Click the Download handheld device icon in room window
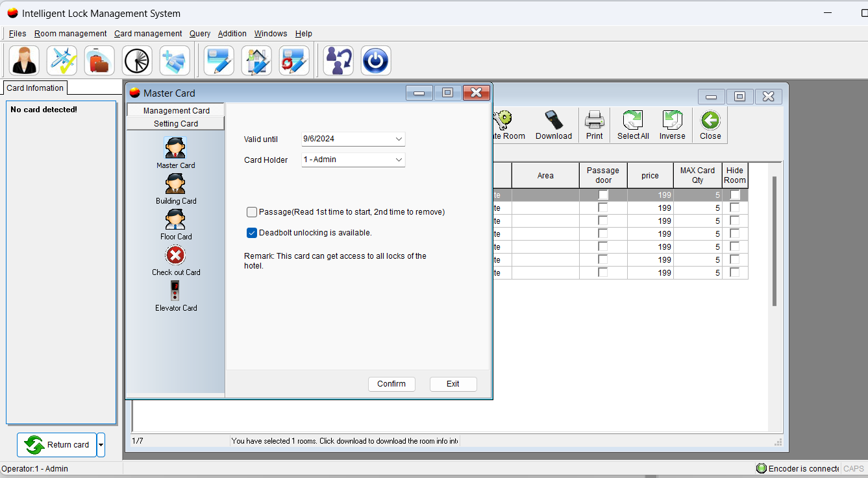 [553, 120]
